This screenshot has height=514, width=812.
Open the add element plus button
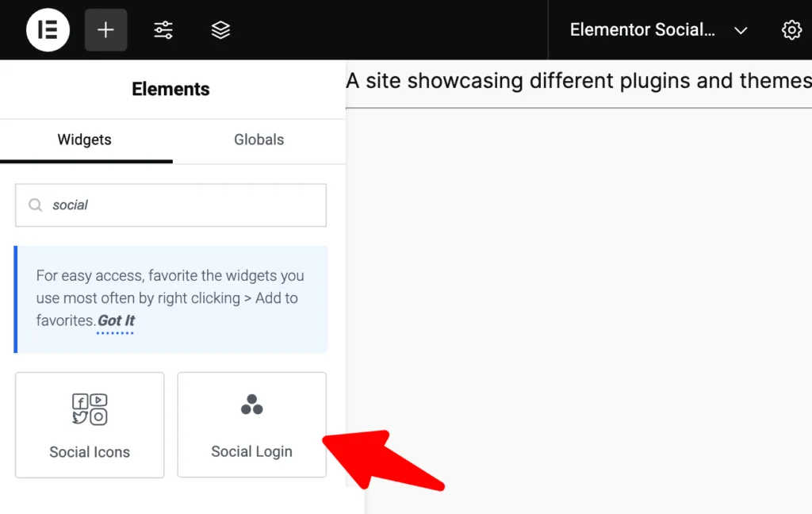(x=105, y=30)
